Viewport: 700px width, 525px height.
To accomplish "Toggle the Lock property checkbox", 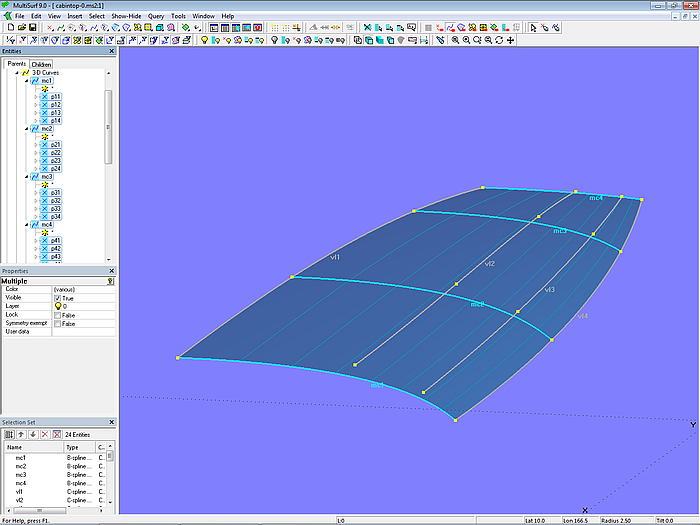I will click(57, 315).
